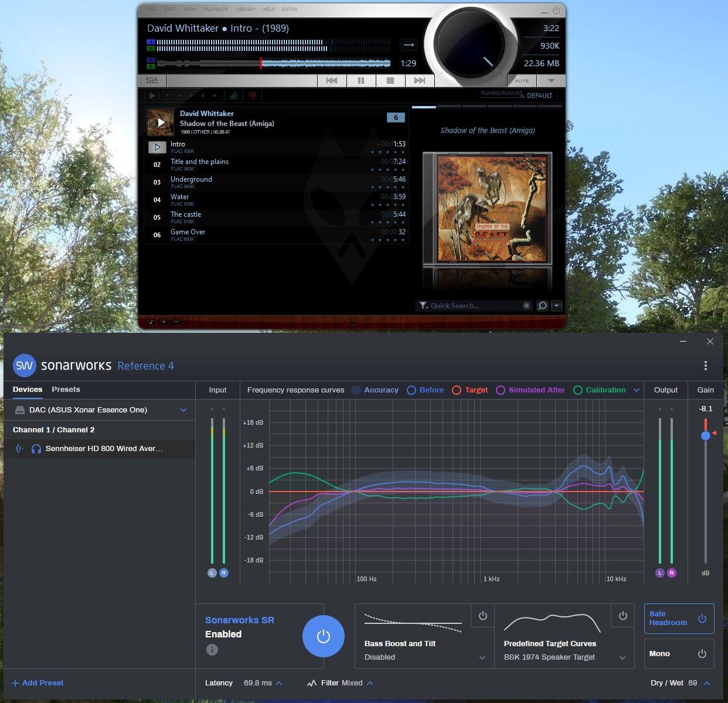Select the DEFAULT playlist label
The width and height of the screenshot is (728, 703).
pos(539,95)
